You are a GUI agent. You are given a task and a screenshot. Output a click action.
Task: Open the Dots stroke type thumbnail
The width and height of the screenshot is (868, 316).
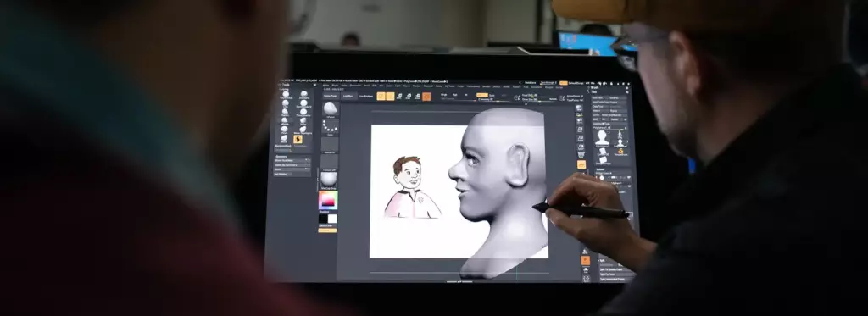[x=331, y=127]
